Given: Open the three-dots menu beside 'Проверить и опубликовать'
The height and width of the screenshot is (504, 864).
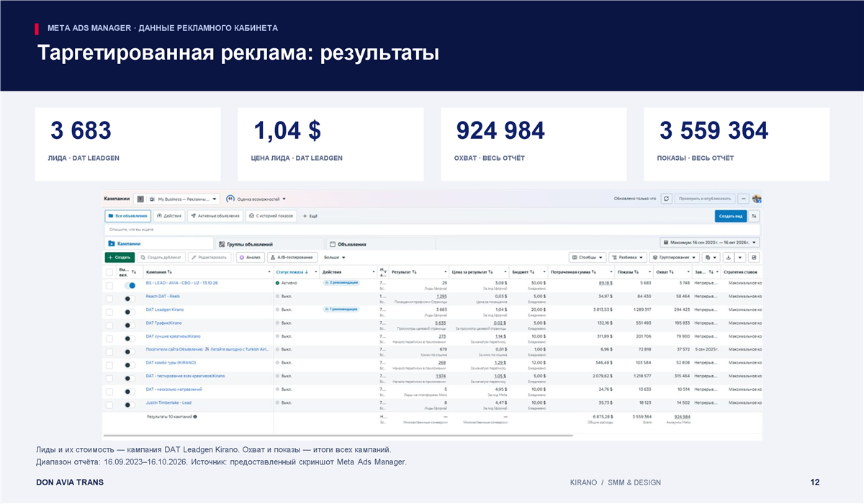Looking at the screenshot, I should tap(743, 199).
